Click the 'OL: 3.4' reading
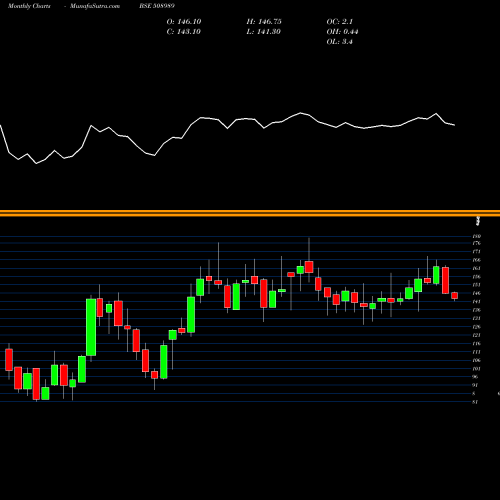Image resolution: width=500 pixels, height=500 pixels. 340,42
